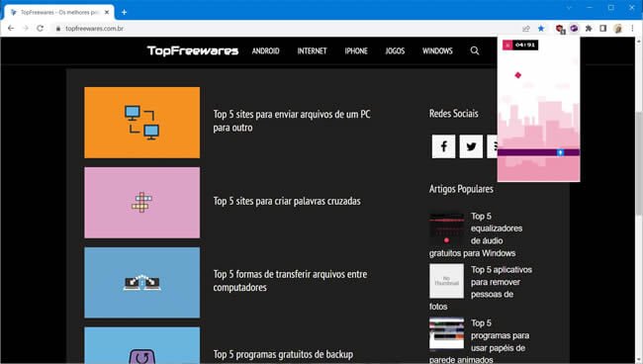Click the share page icon in address bar
This screenshot has height=364, width=643.
[x=526, y=29]
